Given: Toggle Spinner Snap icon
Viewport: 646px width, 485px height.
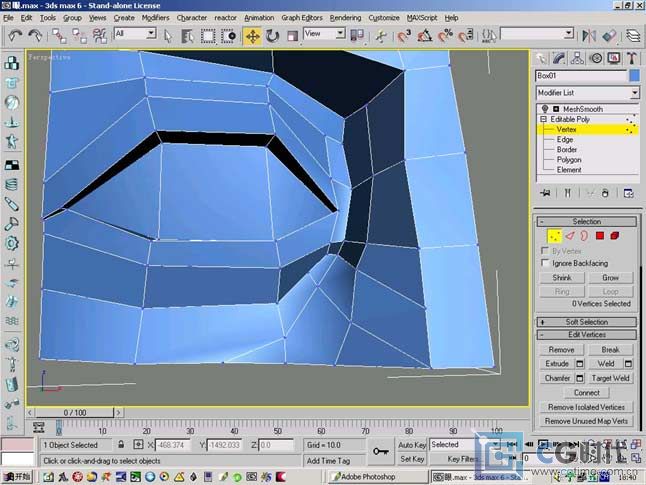Looking at the screenshot, I should (x=466, y=36).
